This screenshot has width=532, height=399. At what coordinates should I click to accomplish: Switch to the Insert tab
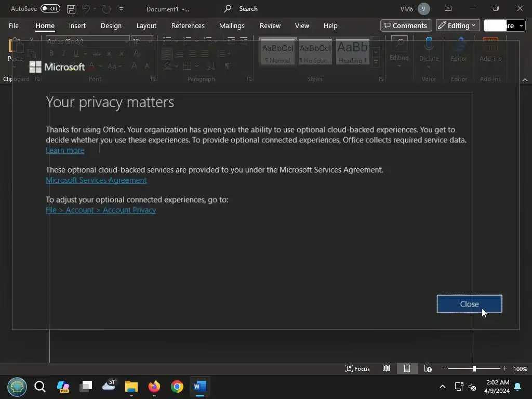click(x=77, y=26)
